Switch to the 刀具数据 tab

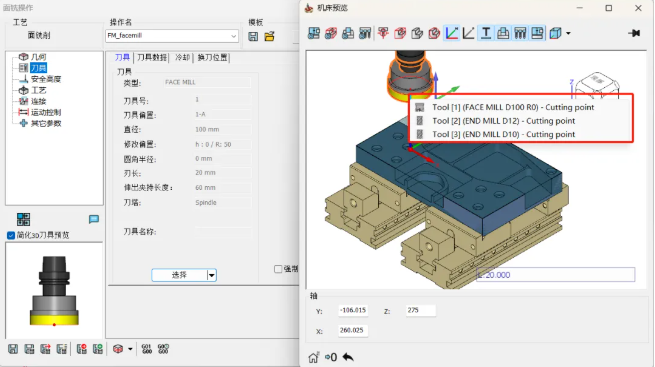[x=152, y=58]
